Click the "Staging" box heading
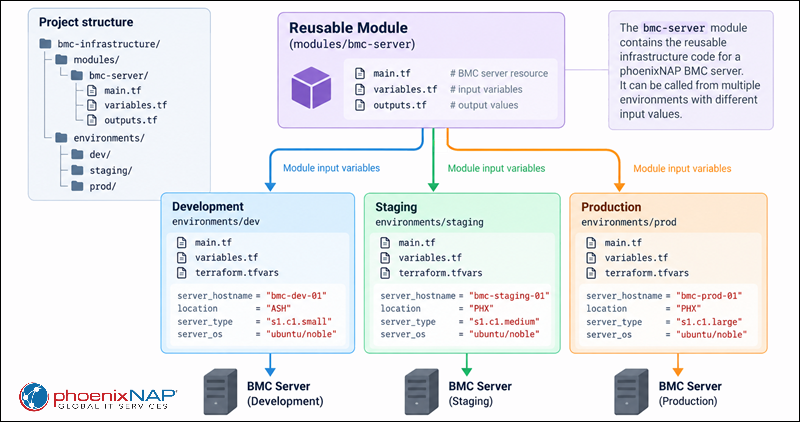 [396, 207]
